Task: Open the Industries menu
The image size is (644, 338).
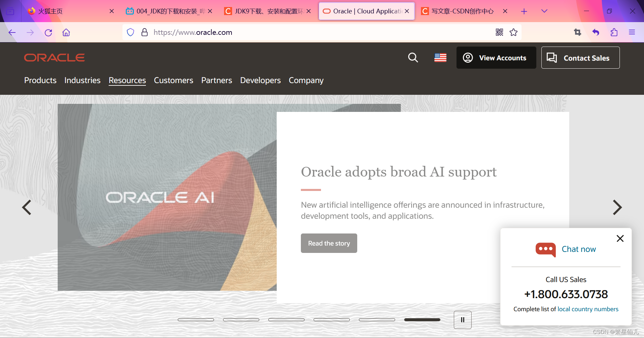Action: coord(83,80)
